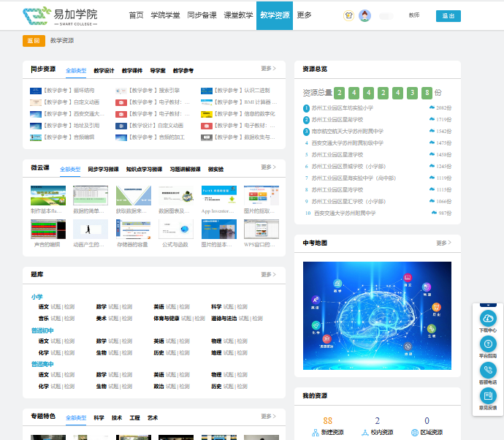Screen dimensions: 504x440
Task: Go to 首页 in the navigation bar
Action: (137, 15)
